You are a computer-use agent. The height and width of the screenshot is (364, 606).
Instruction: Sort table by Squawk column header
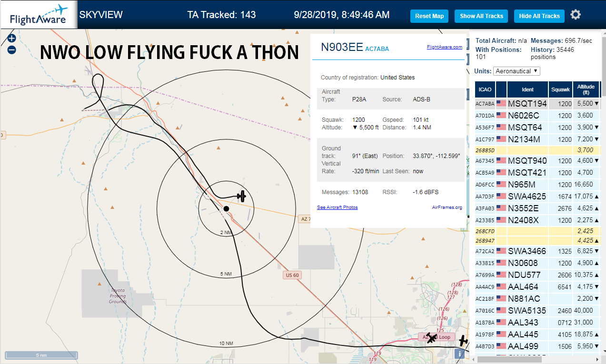point(560,89)
